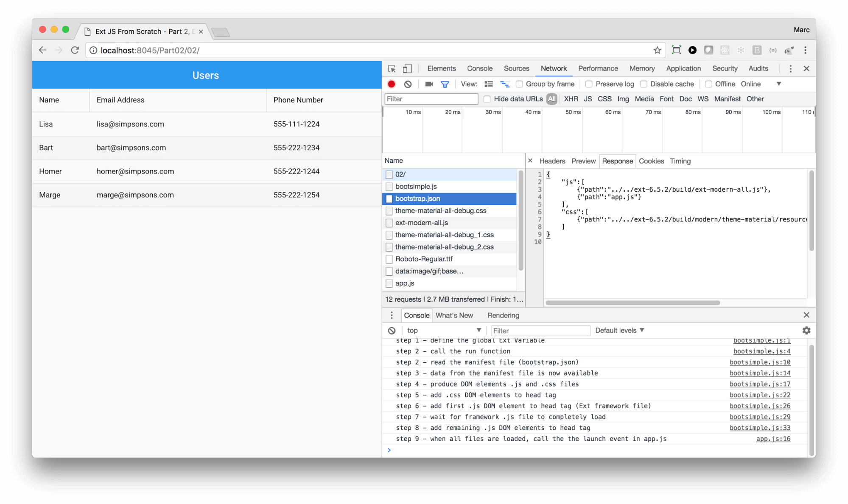Image resolution: width=848 pixels, height=504 pixels.
Task: Select the ext-modern-all.js request
Action: tap(449, 223)
